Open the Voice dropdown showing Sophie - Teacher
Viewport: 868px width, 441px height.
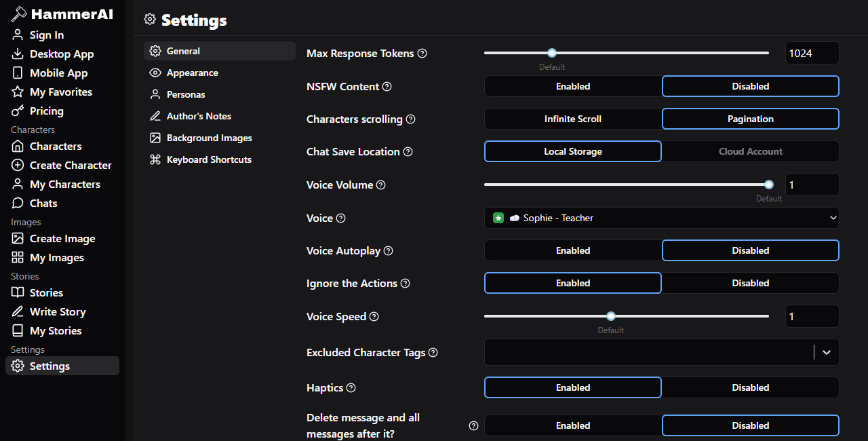(x=662, y=218)
